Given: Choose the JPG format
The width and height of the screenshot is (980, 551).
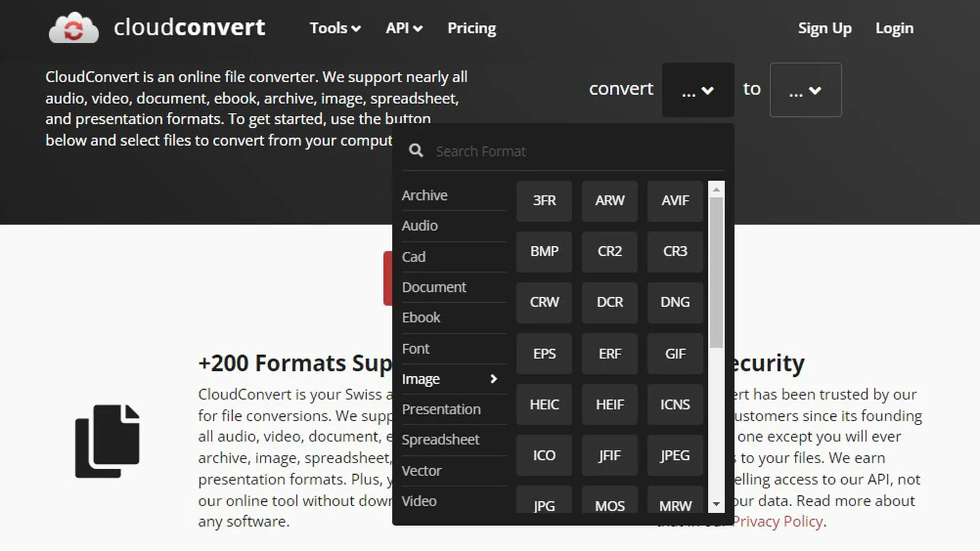Looking at the screenshot, I should (544, 500).
